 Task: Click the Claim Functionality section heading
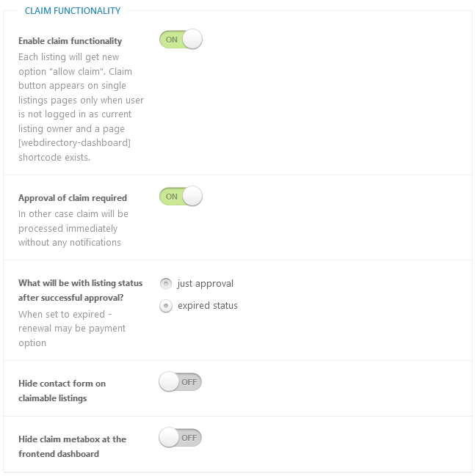(x=73, y=11)
